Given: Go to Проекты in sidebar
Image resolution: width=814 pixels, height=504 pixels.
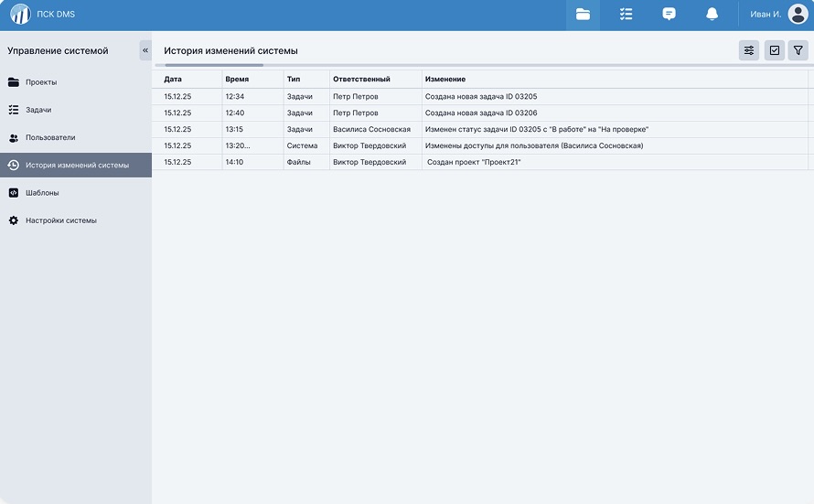Looking at the screenshot, I should (41, 82).
